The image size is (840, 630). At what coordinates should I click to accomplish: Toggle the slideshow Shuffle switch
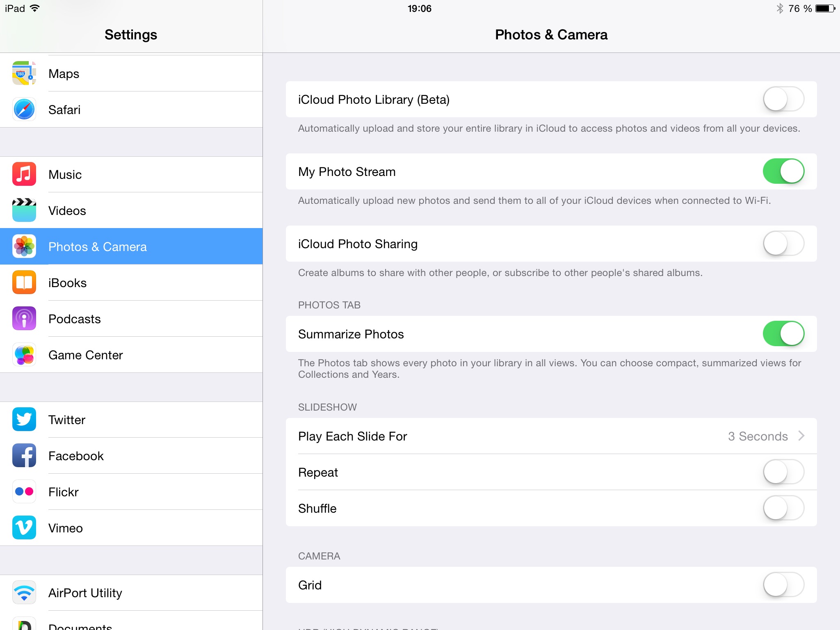[x=783, y=508]
